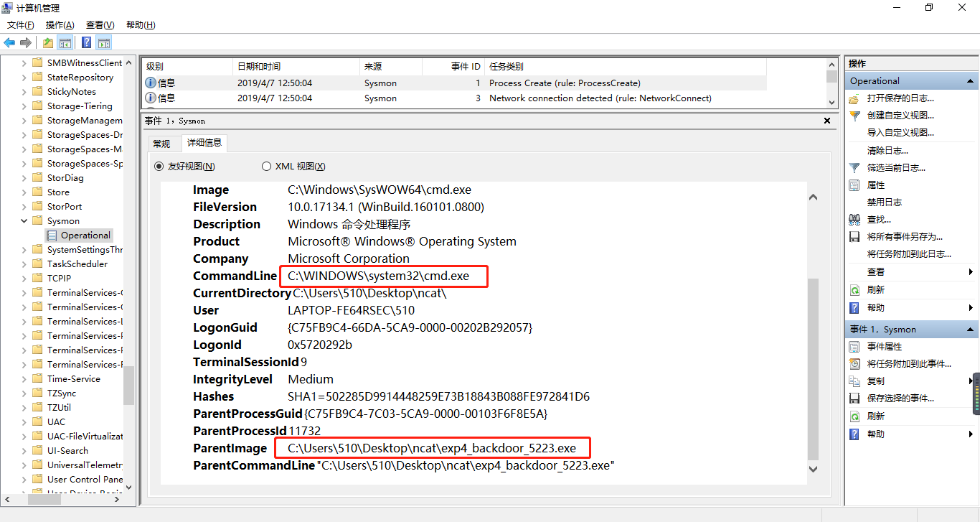Toggle the show/hide action pane toolbar icon

104,42
